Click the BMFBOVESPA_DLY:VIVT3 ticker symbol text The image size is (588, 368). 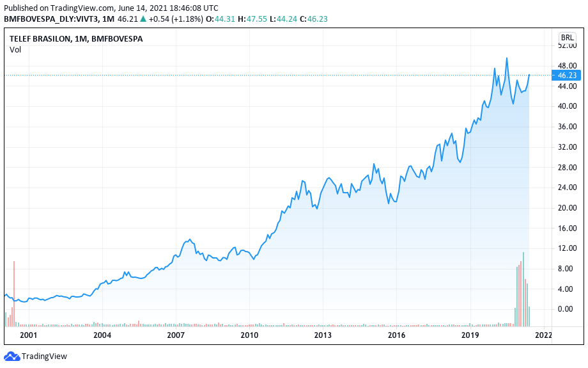(51, 19)
